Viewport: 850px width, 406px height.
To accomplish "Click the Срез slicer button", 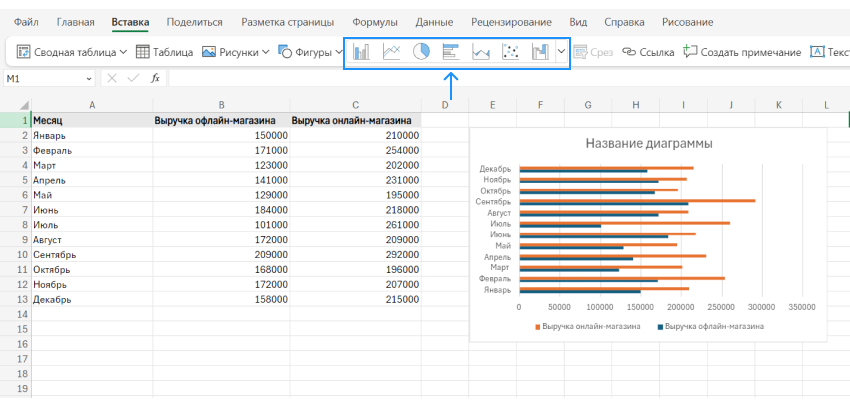I will pos(593,52).
